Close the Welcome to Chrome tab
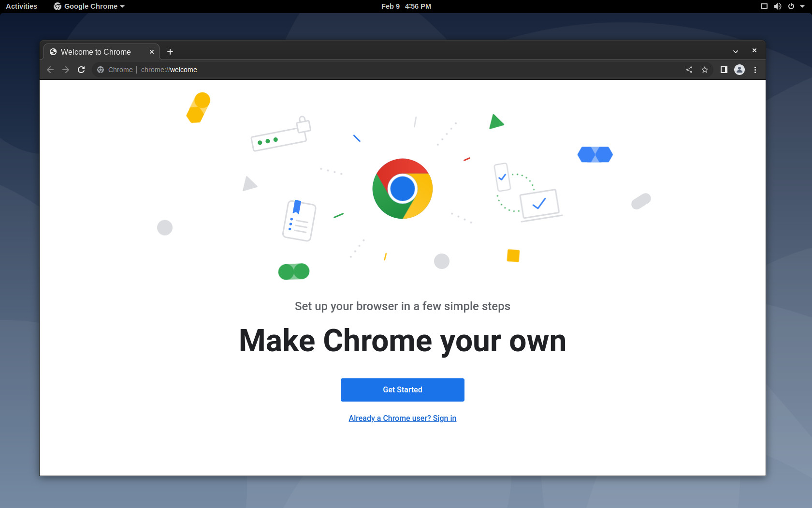The width and height of the screenshot is (812, 508). (152, 52)
